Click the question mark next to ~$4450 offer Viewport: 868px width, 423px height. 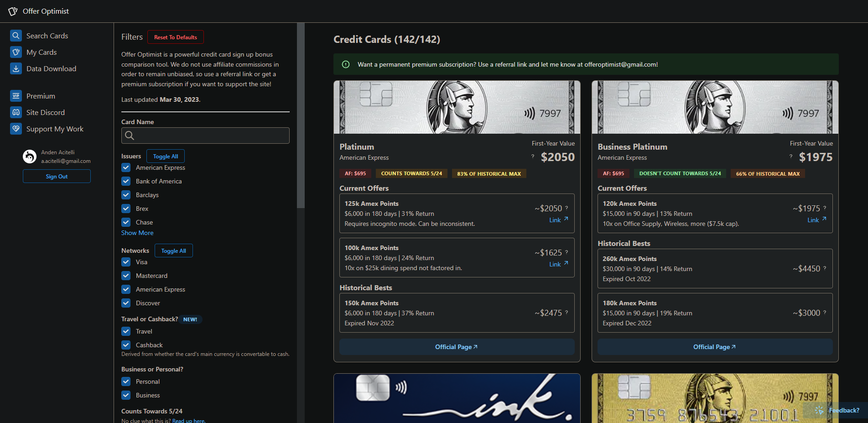(x=825, y=268)
